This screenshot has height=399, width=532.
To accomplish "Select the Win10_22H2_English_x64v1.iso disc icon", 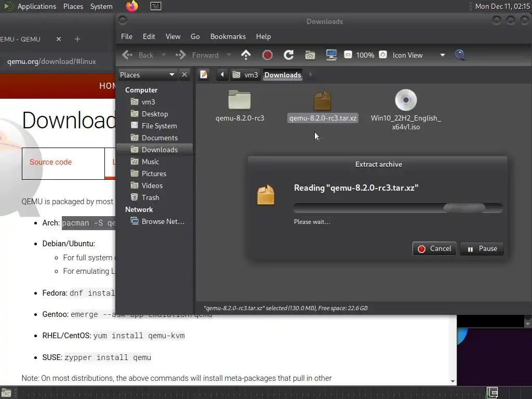I will 406,100.
